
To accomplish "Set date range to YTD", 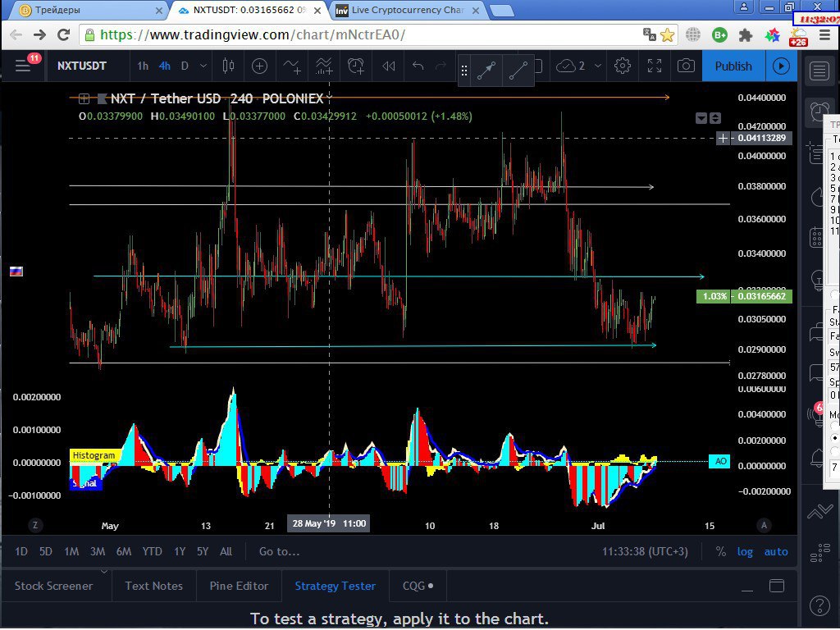I will click(152, 551).
